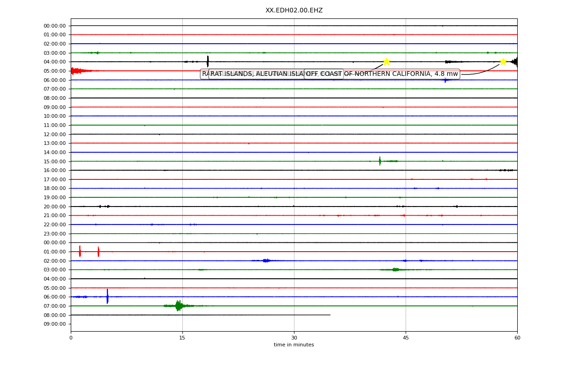Image resolution: width=588 pixels, height=368 pixels.
Task: Click the green event on second 03:00:00 trace
Action: click(x=395, y=270)
